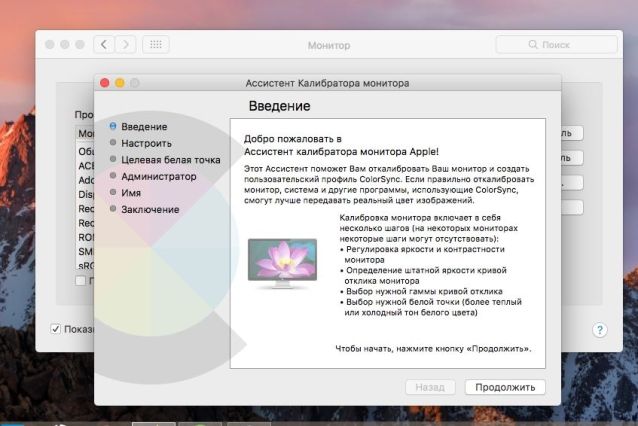Close the Ассистент Калибратора window
638x426 pixels.
pos(105,83)
